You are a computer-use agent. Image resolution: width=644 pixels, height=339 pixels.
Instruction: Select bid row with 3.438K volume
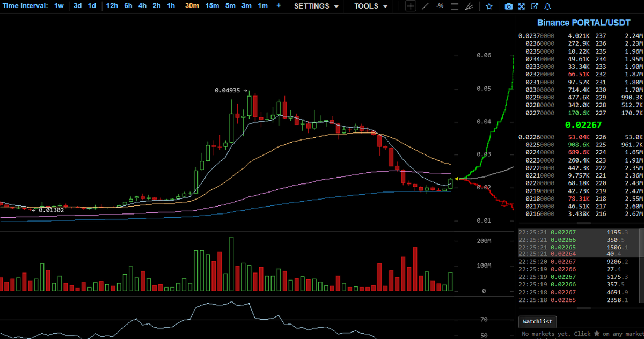point(580,214)
